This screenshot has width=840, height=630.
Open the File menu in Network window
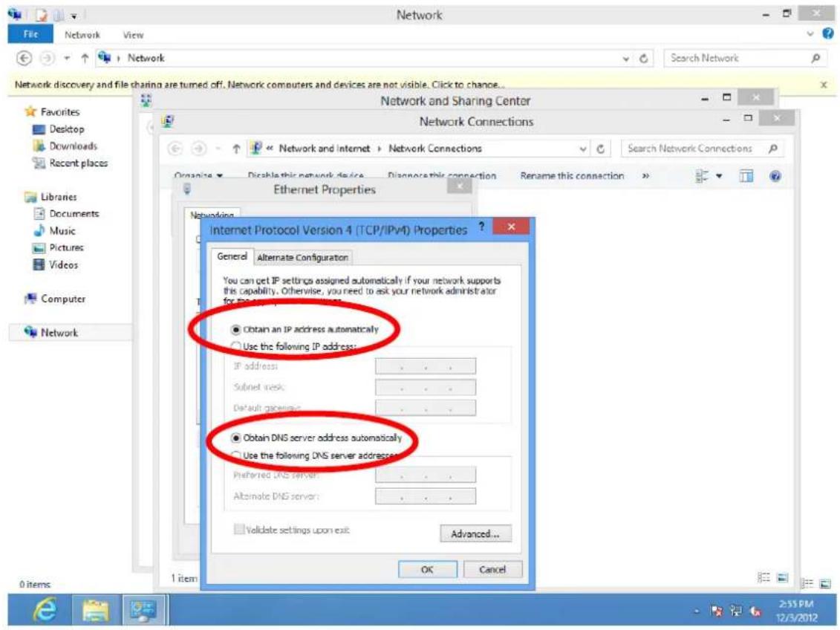(x=30, y=34)
